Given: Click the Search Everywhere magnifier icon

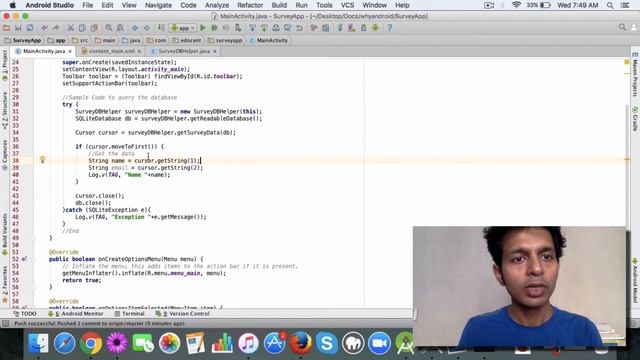Looking at the screenshot, I should (x=622, y=27).
